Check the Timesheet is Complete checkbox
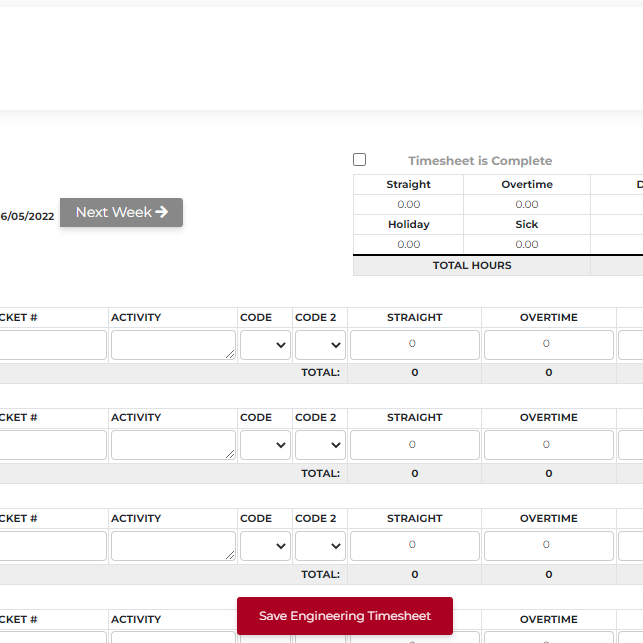The width and height of the screenshot is (643, 643). [360, 160]
